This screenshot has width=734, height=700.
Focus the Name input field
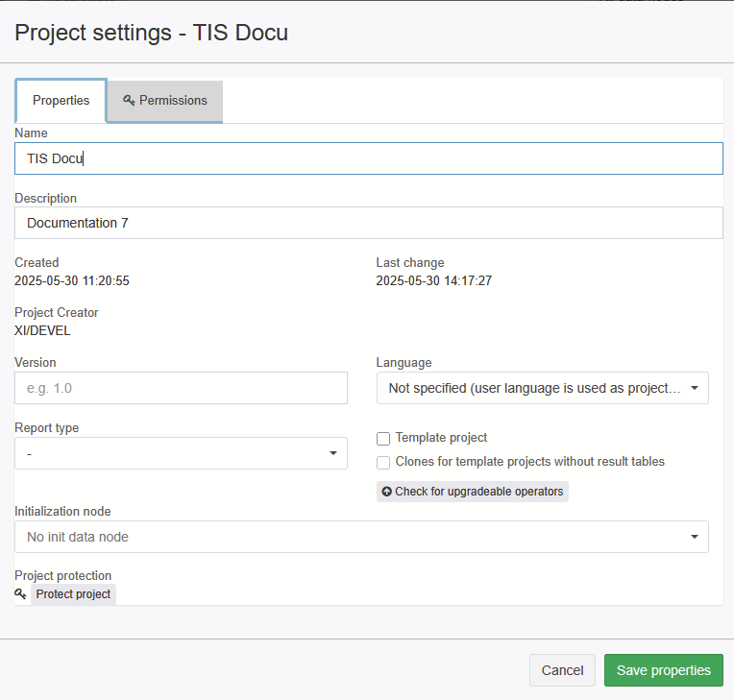[368, 158]
